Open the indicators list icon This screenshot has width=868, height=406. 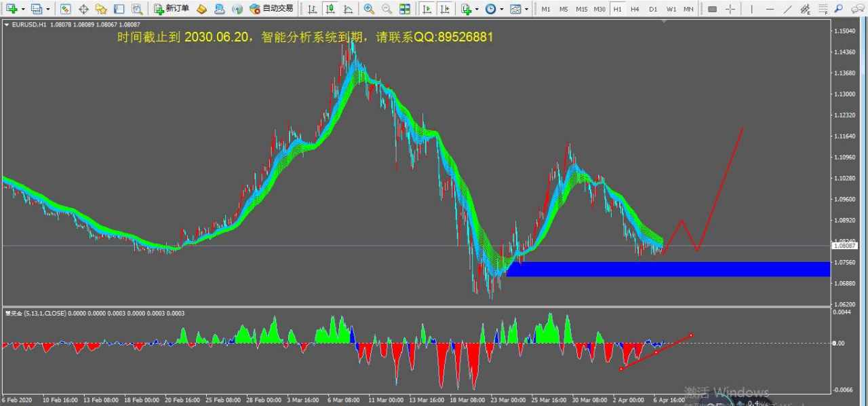click(466, 9)
